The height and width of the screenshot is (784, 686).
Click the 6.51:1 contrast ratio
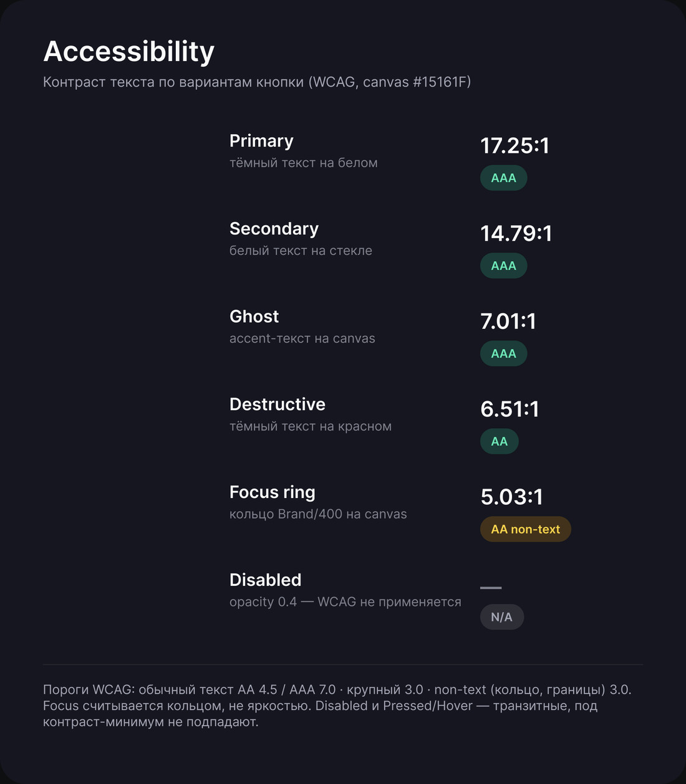point(510,409)
